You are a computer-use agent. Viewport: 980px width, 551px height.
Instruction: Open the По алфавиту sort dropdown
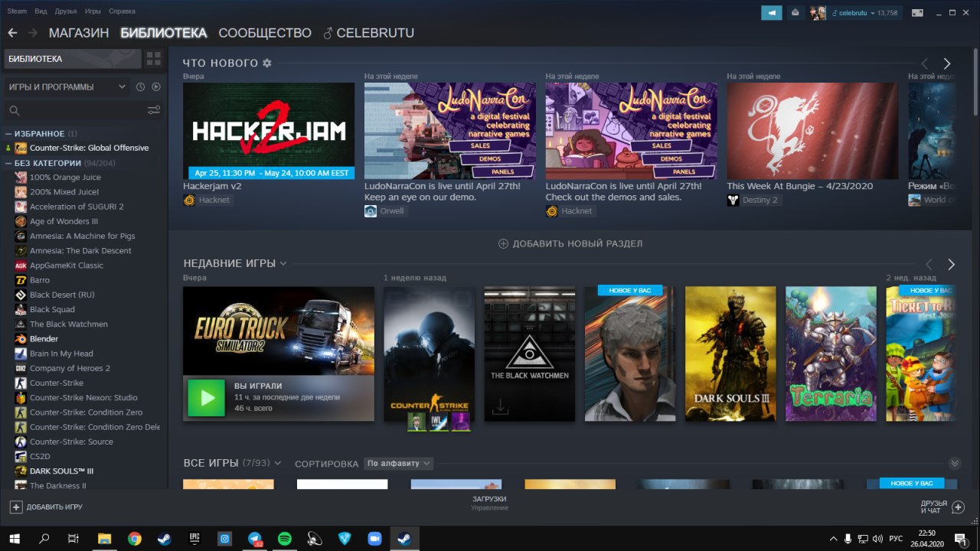coord(398,464)
